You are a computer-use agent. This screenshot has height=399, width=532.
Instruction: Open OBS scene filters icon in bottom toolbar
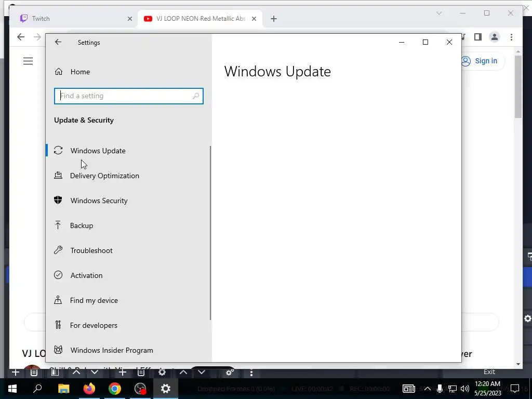pyautogui.click(x=55, y=372)
